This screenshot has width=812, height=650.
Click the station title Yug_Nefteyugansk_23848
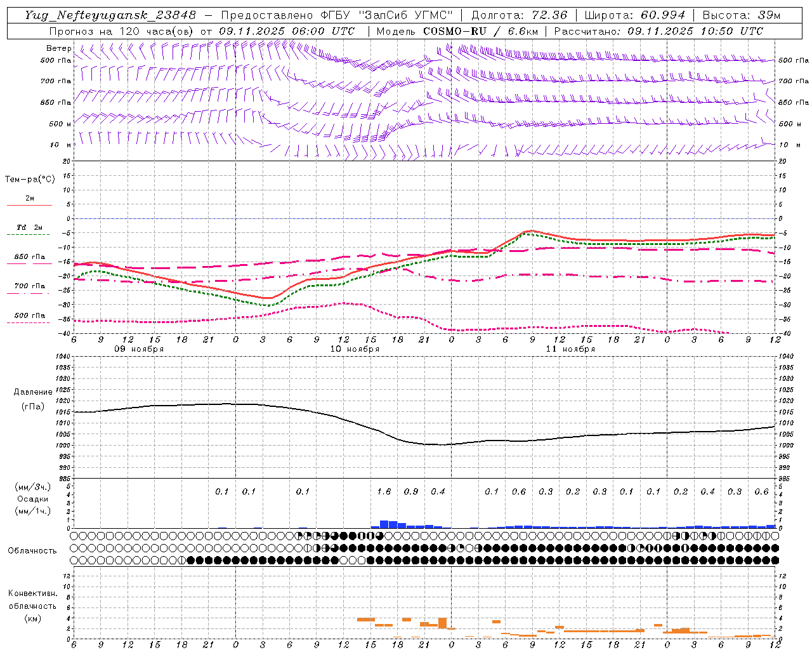click(110, 15)
